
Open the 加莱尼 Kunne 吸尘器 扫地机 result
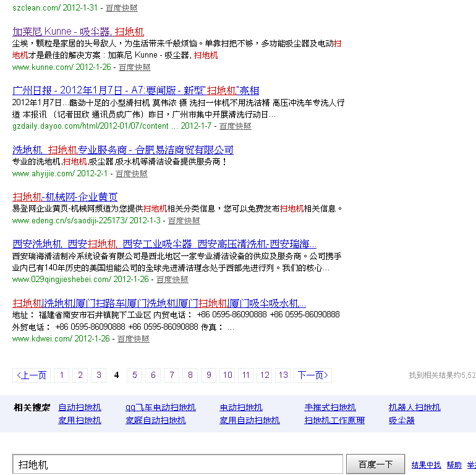coord(79,32)
